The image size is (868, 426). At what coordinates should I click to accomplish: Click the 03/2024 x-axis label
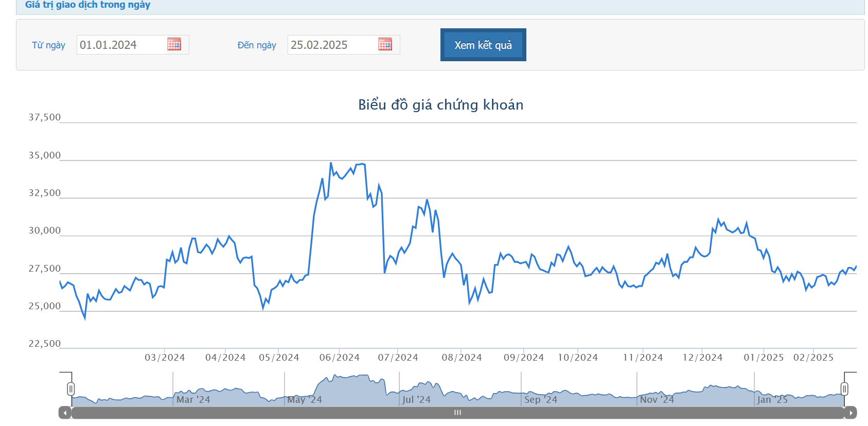(x=165, y=358)
